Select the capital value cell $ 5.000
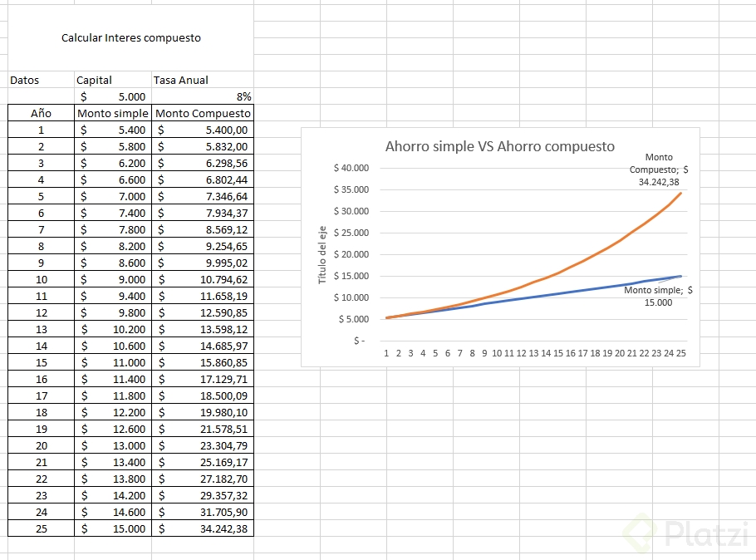Screen dimensions: 756x560 (113, 96)
